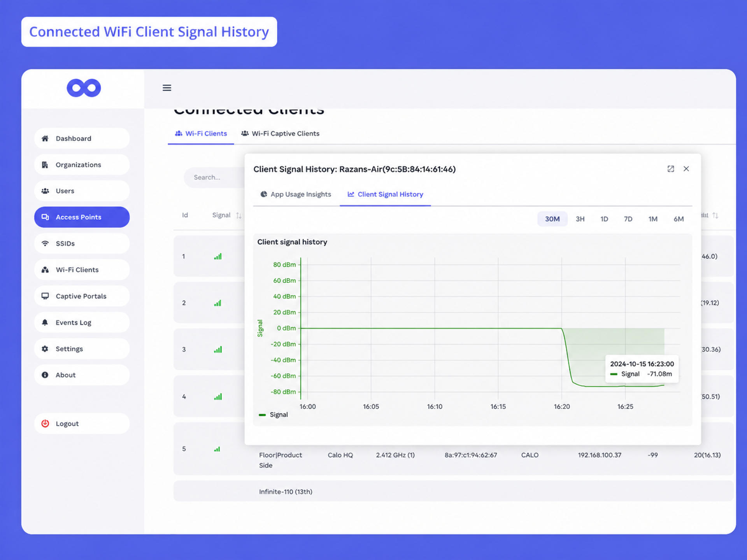Click signal strength icon in row 4
Image resolution: width=747 pixels, height=560 pixels.
pos(218,397)
